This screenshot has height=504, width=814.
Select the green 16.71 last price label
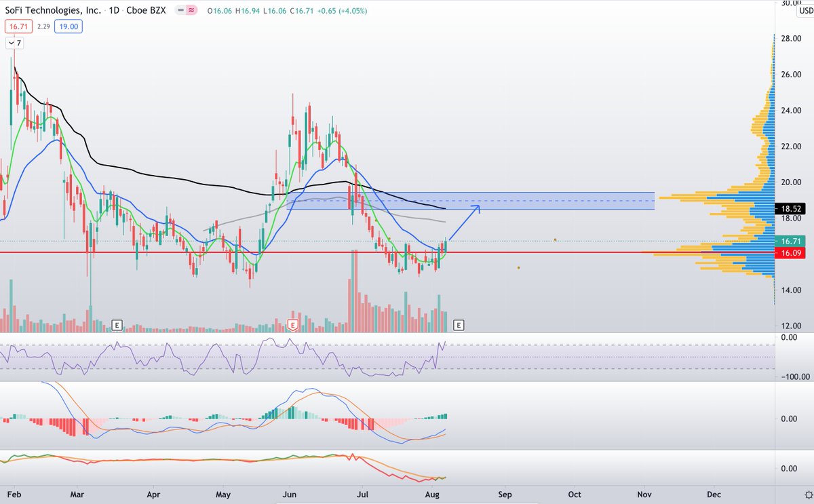pos(791,241)
